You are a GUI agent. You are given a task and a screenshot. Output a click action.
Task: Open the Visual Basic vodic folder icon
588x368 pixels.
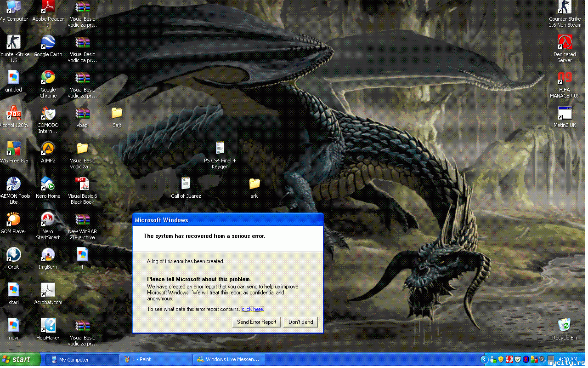tap(83, 155)
